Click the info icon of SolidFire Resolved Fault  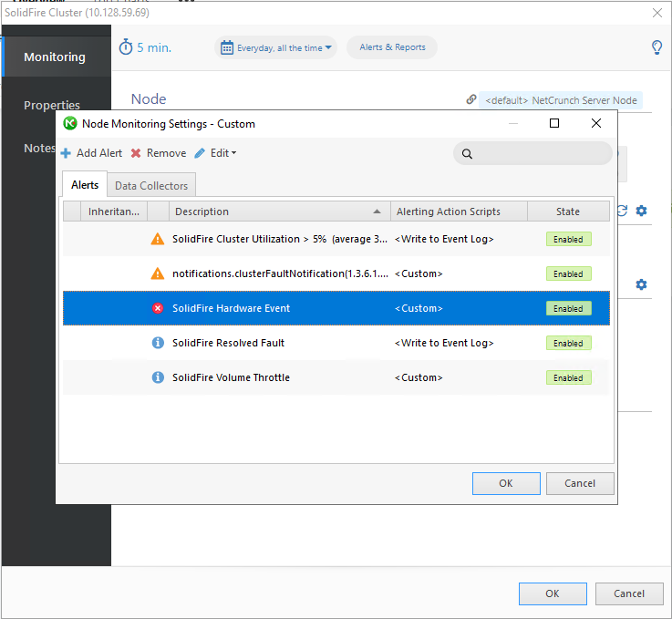coord(158,343)
